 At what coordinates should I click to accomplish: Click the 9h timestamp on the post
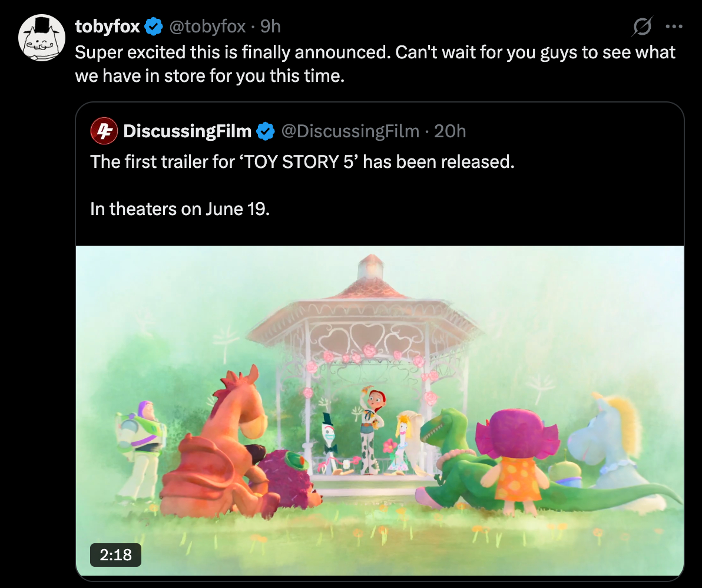tap(270, 27)
